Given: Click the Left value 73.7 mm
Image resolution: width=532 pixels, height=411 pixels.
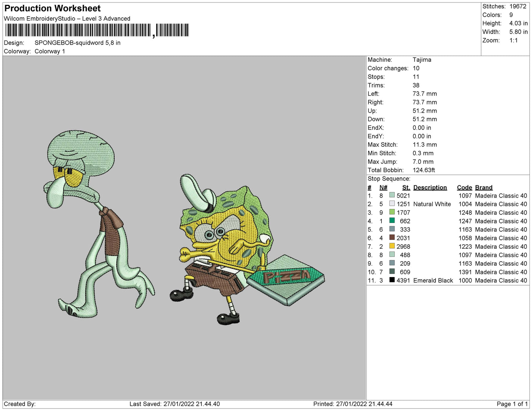Looking at the screenshot, I should tap(425, 93).
